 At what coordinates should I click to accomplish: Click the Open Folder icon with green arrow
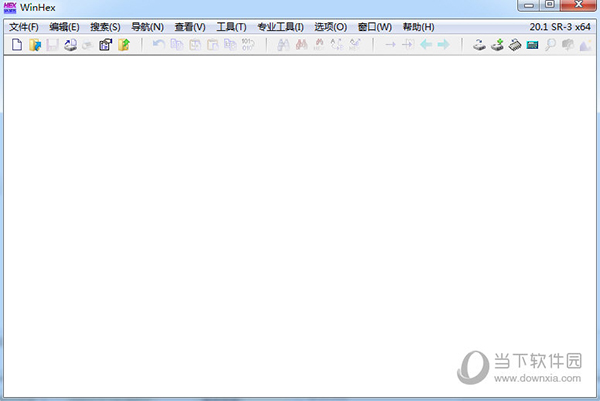[x=124, y=45]
